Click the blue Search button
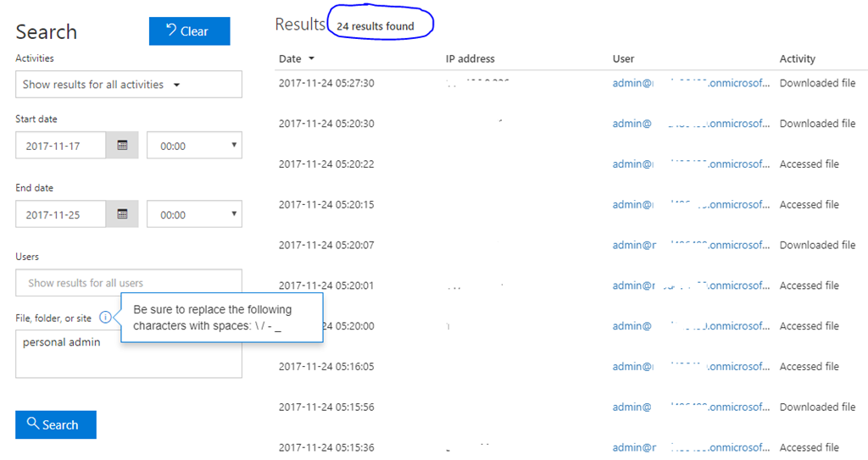The image size is (868, 460). coord(56,424)
